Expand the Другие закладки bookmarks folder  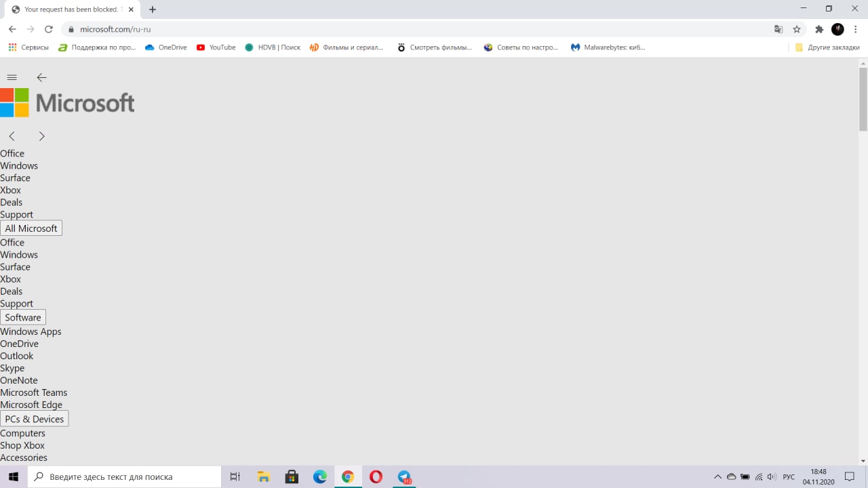tap(827, 47)
